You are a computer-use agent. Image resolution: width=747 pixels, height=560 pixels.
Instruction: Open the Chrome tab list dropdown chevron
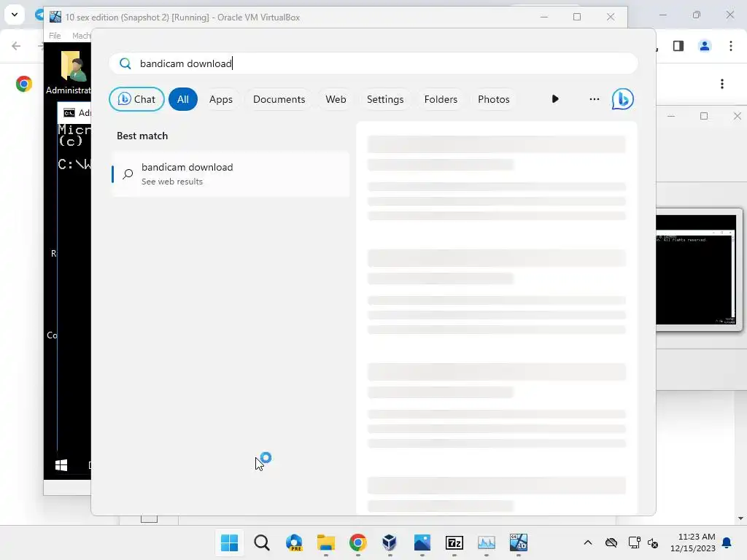15,15
